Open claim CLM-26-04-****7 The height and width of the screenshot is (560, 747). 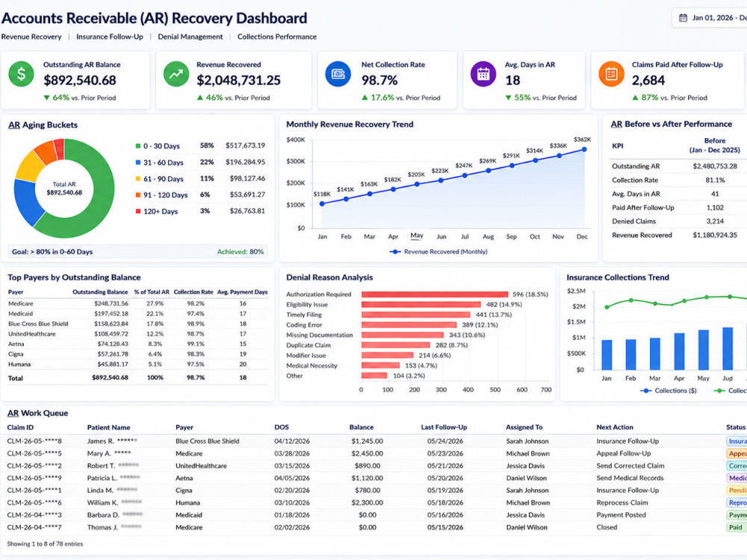34,527
